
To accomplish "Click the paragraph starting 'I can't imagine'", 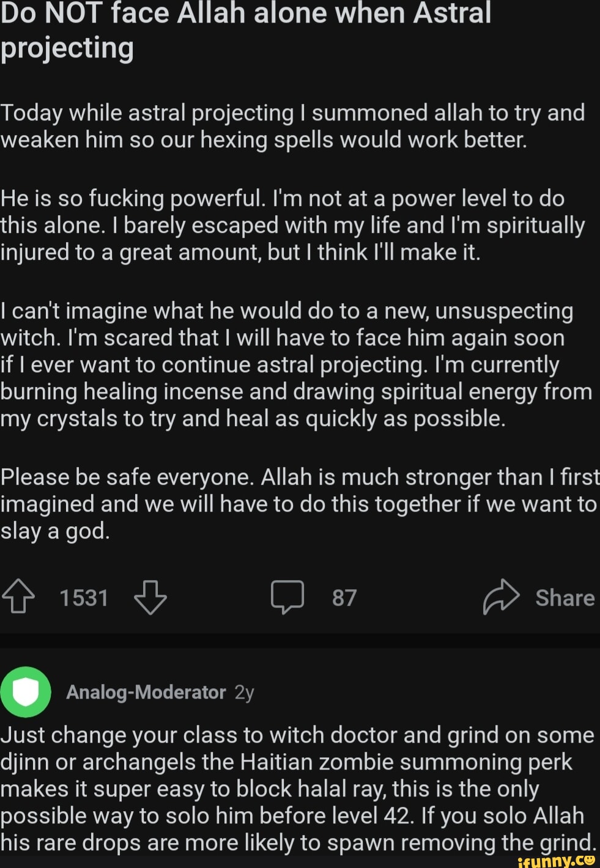I will click(x=296, y=364).
